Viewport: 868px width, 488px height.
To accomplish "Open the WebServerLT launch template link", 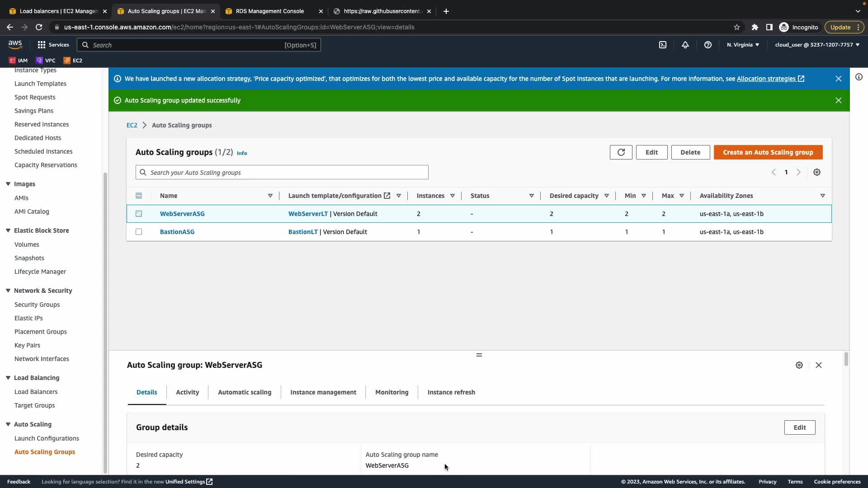I will (308, 214).
